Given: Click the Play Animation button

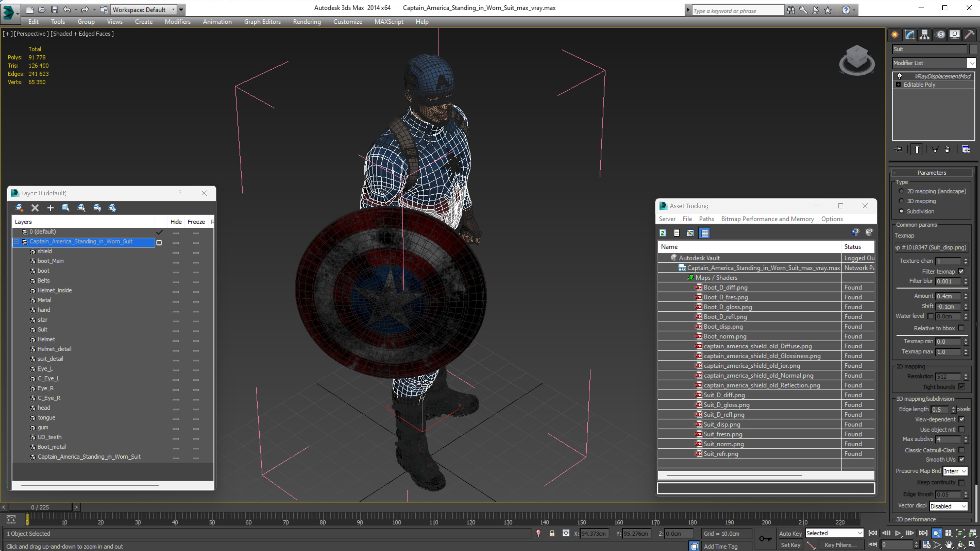Looking at the screenshot, I should pos(898,533).
